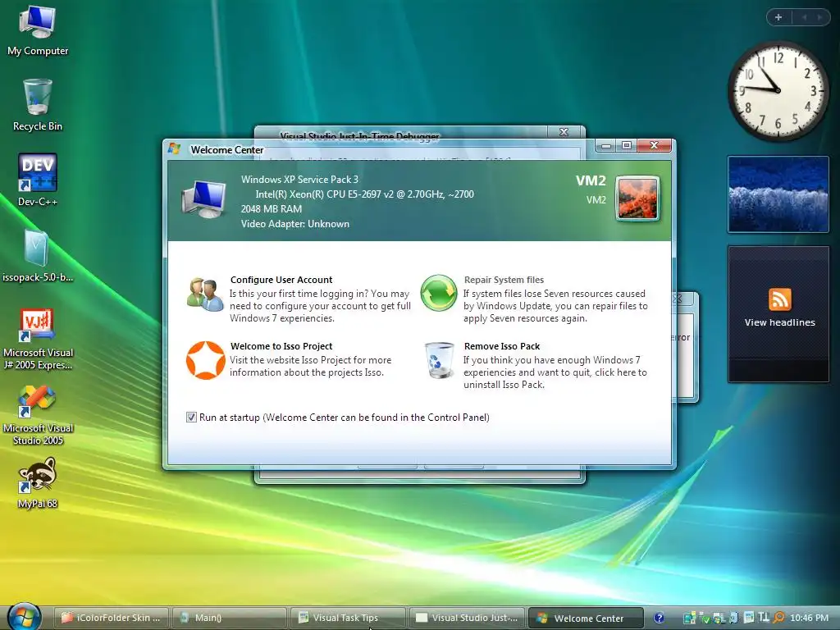
Task: Switch to iColorFolder Skin taskbar window
Action: (112, 618)
